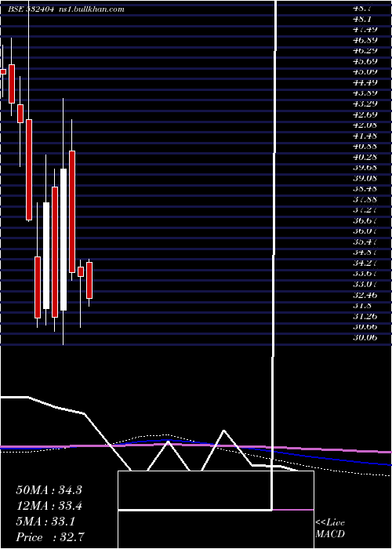Select the 50MA : 34.3 readout
Viewport: 392px width, 549px height.
[x=49, y=490]
